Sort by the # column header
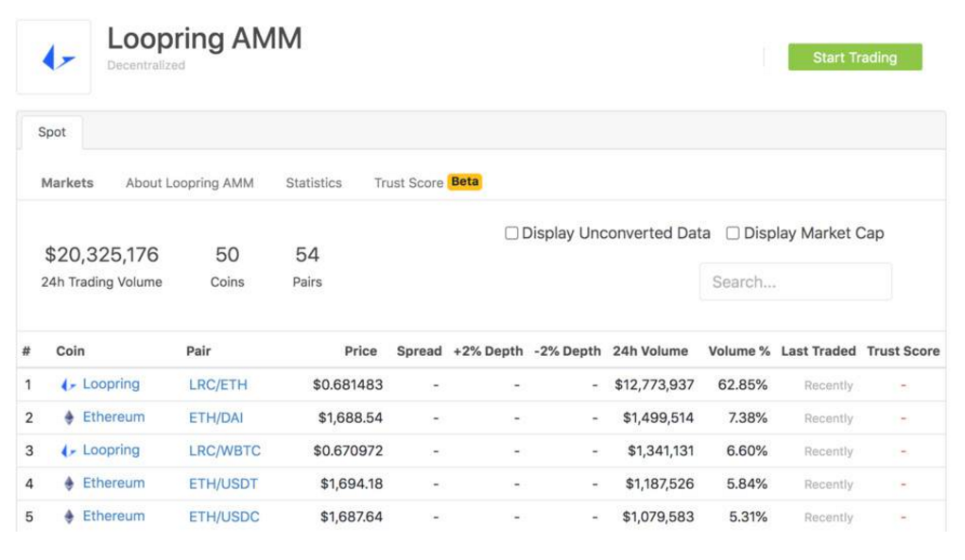The image size is (965, 560). tap(26, 351)
